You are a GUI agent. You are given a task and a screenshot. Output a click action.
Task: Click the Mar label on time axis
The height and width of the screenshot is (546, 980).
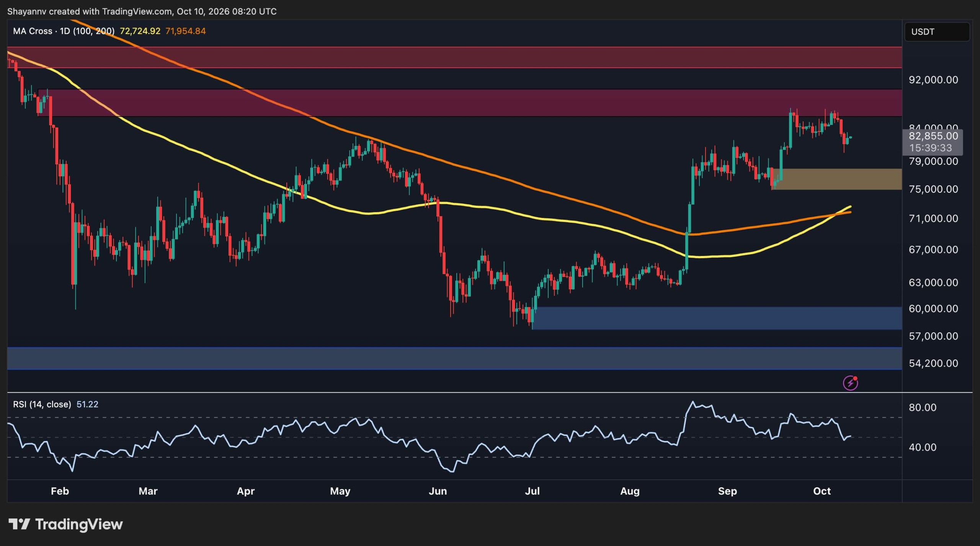[148, 491]
